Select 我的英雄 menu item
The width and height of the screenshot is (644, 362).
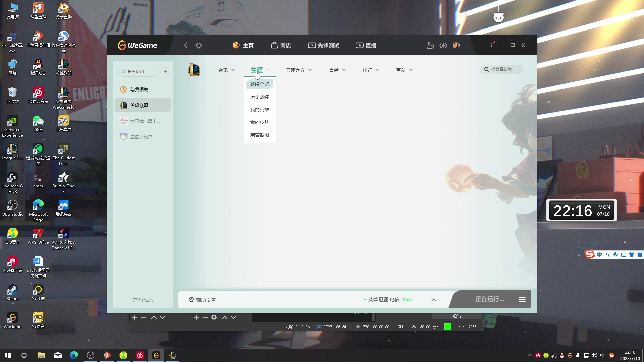[260, 109]
